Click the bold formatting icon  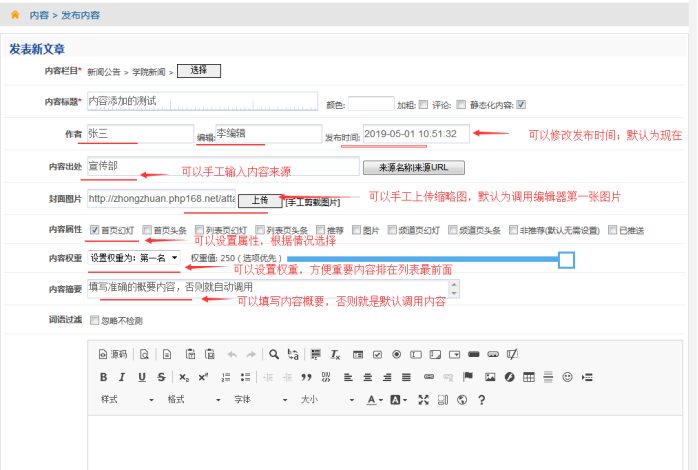click(x=103, y=377)
